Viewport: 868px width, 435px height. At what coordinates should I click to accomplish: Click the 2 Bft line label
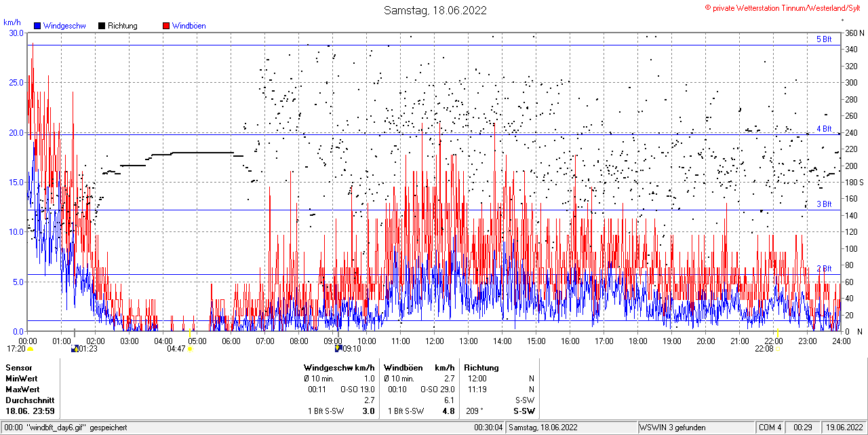824,269
